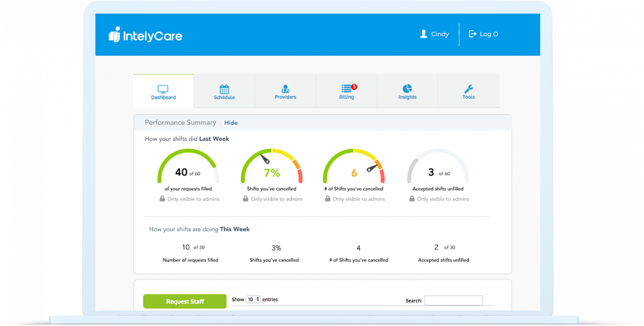Click the IntelyCare logo
Image resolution: width=644 pixels, height=326 pixels.
click(145, 36)
